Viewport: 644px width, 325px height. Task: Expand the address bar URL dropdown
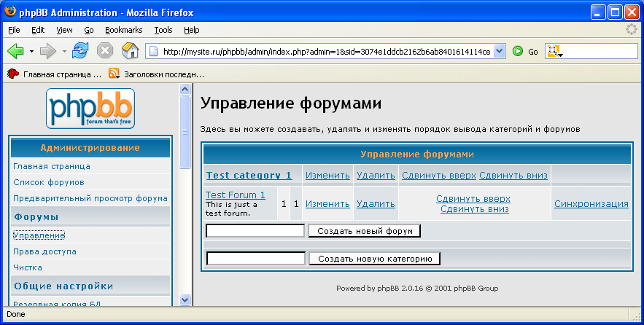500,51
